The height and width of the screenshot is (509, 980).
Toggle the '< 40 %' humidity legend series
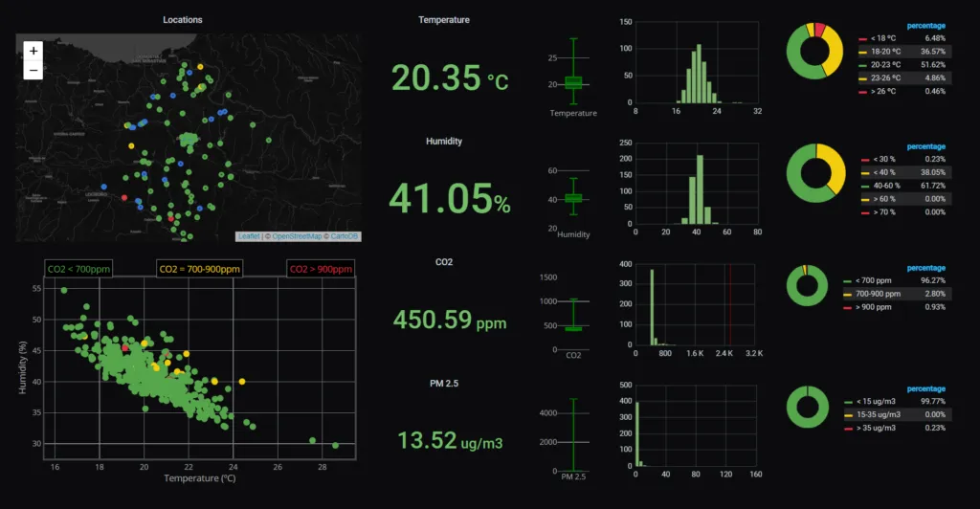click(883, 172)
